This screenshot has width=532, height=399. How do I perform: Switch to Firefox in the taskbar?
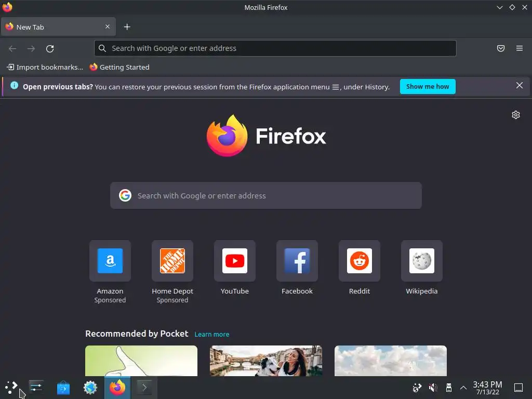[117, 388]
